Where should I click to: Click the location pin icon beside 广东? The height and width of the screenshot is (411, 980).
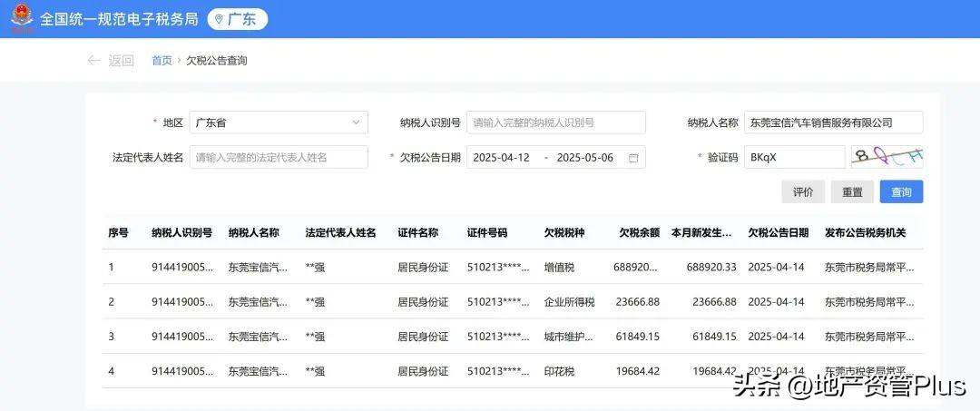click(x=219, y=19)
